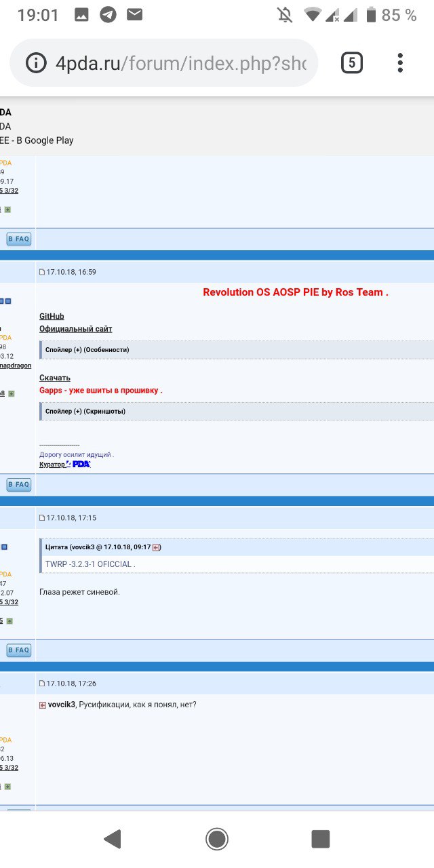Open Chrome three-dot overflow menu

click(x=400, y=63)
